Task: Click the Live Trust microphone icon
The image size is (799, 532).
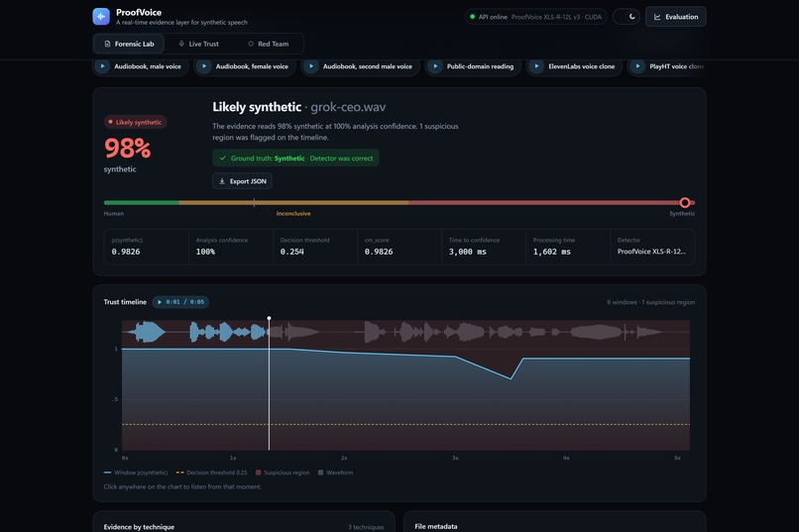Action: (181, 44)
